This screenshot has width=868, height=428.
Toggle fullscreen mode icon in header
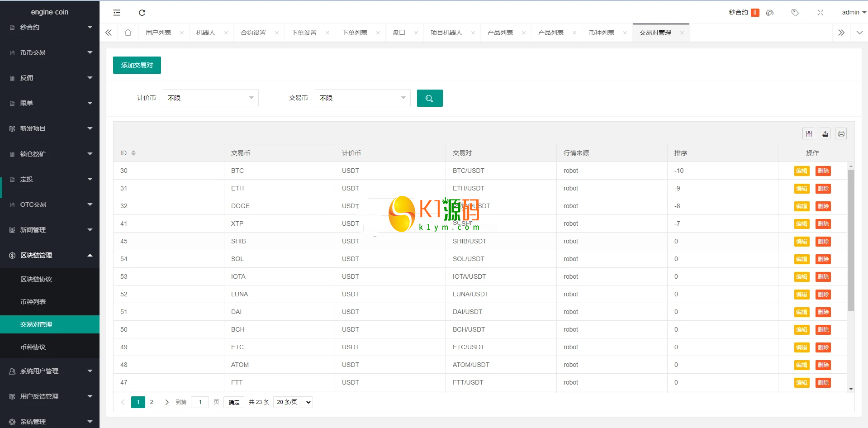pos(820,13)
